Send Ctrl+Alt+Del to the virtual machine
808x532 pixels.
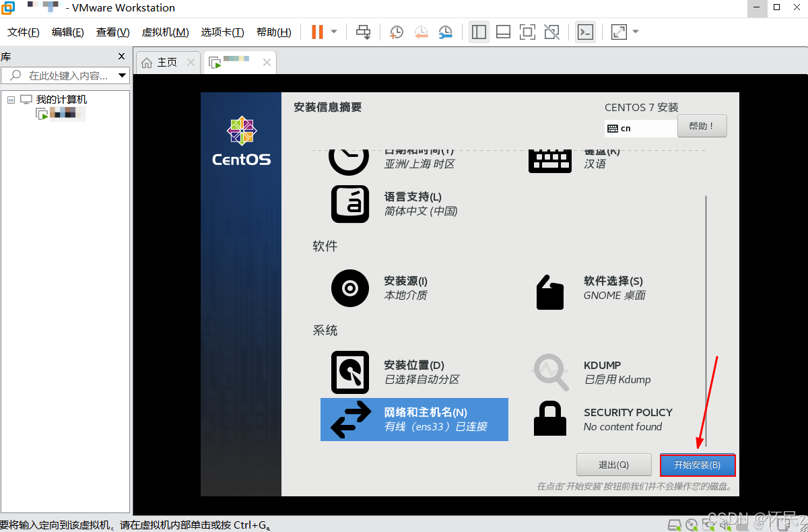(364, 32)
